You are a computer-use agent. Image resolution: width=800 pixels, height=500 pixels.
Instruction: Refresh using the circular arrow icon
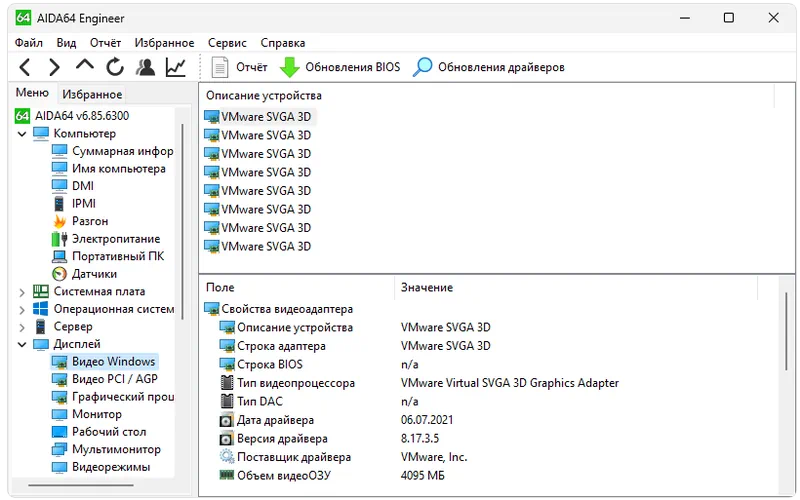click(115, 67)
